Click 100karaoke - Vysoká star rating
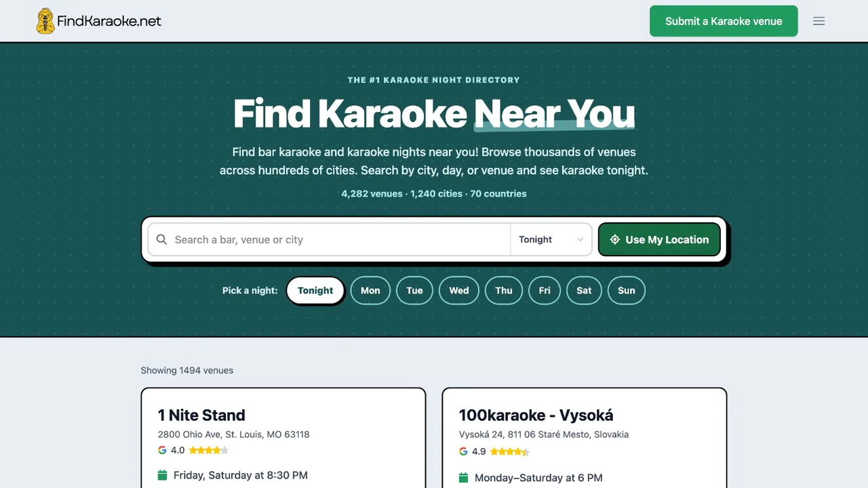 pos(509,451)
